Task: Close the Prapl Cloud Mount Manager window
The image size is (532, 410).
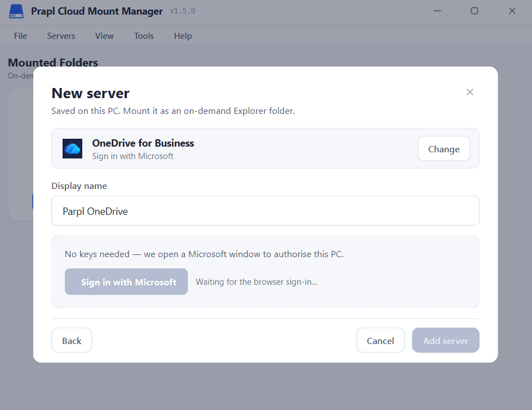Action: (x=512, y=11)
